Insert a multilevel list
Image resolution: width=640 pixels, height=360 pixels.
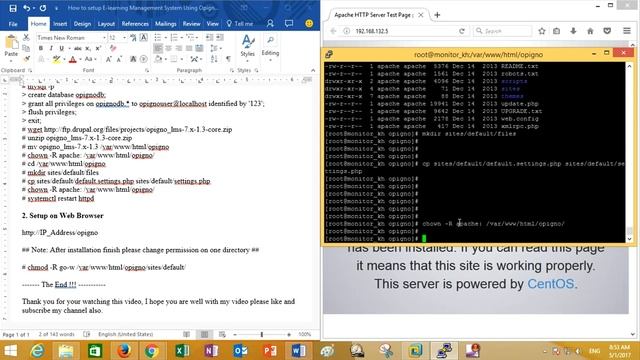(x=191, y=38)
